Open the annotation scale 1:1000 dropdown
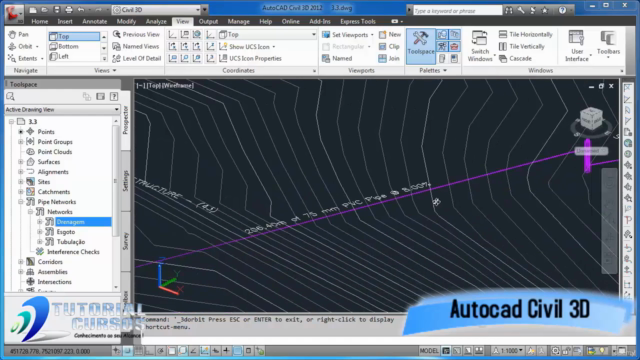This screenshot has width=640, height=360. (x=509, y=351)
